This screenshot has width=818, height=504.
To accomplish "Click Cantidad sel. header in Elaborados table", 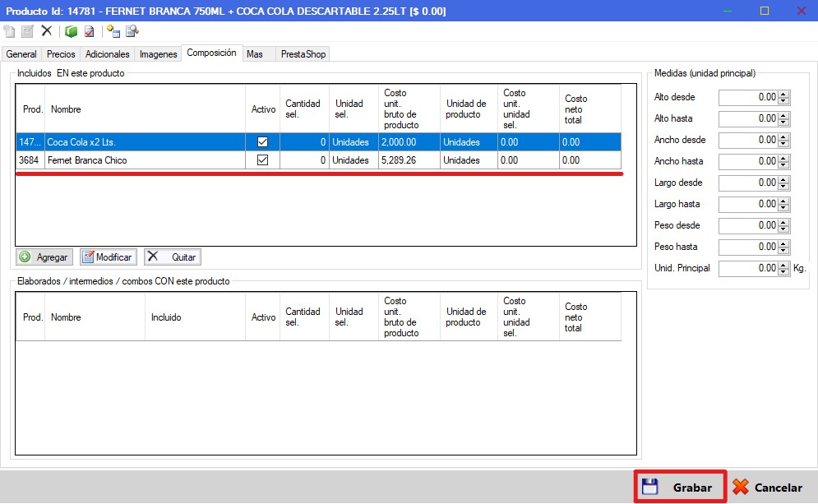I will pyautogui.click(x=304, y=317).
